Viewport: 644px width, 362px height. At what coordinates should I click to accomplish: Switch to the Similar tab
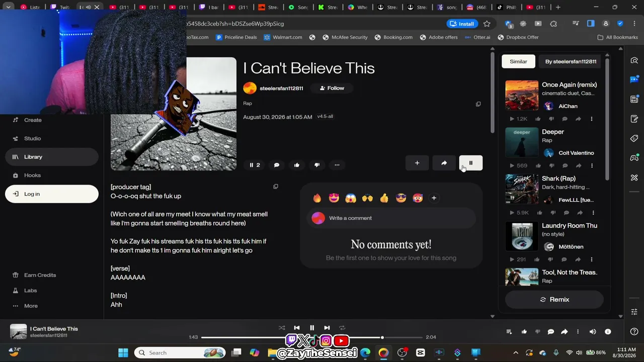click(x=518, y=61)
